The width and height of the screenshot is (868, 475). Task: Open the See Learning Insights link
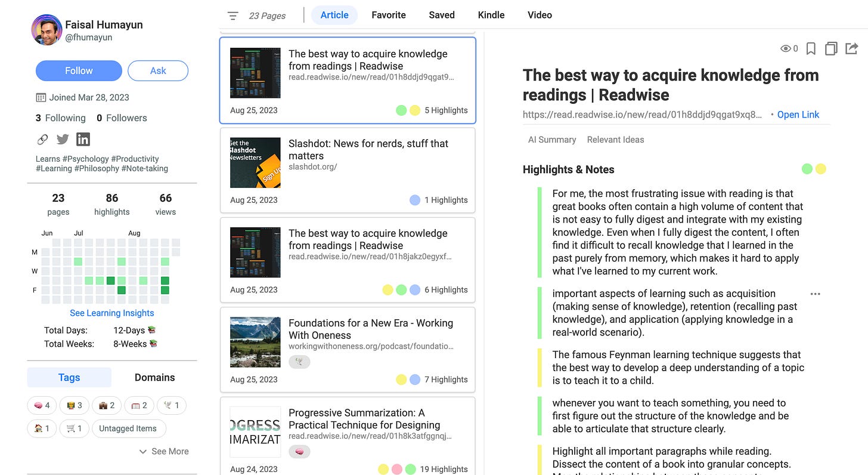click(112, 313)
